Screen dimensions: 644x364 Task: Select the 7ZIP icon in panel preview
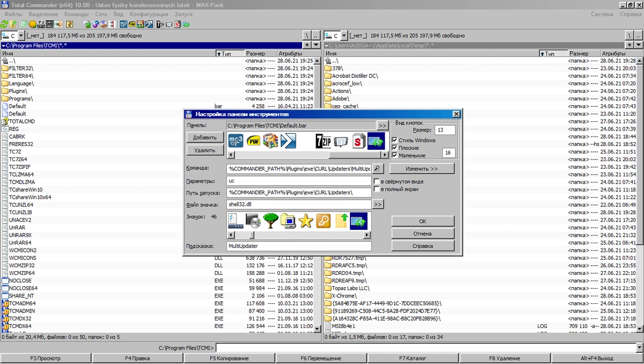tap(323, 141)
